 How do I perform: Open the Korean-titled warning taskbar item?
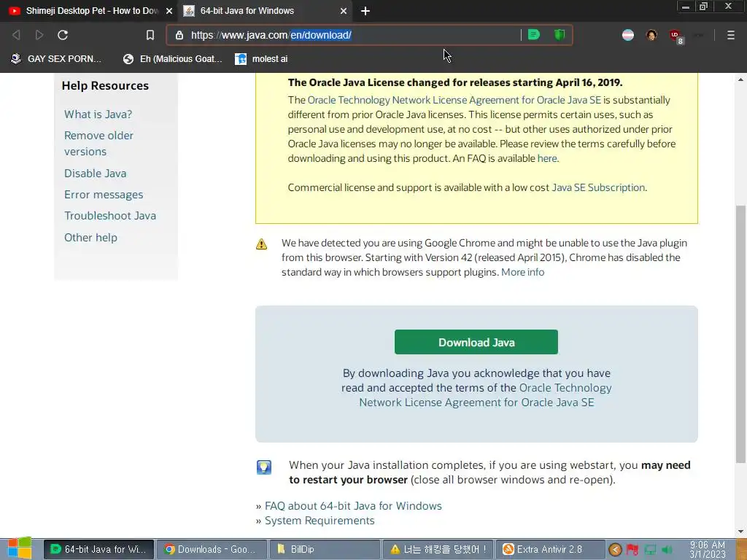(438, 549)
